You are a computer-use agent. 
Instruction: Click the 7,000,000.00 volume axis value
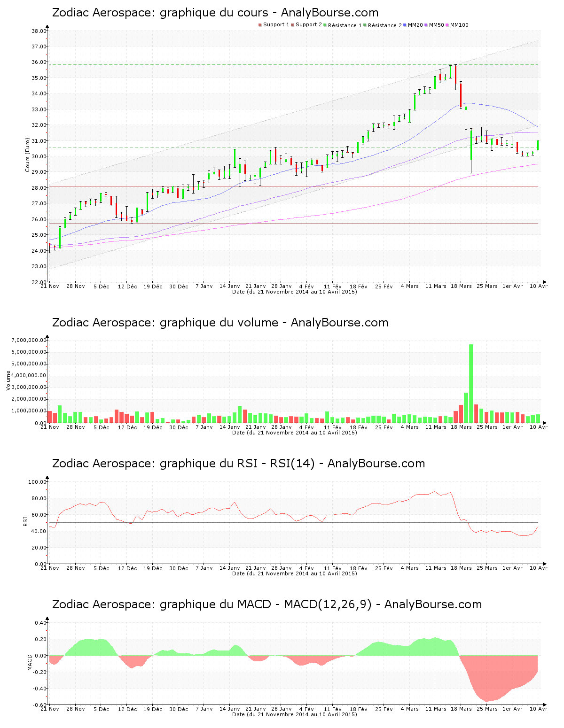pos(29,340)
